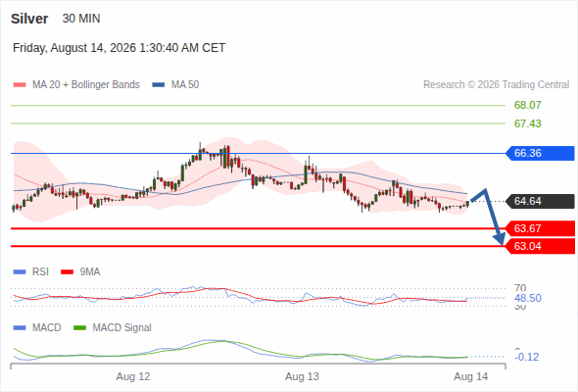Click the MACD legend color marker
This screenshot has width=578, height=392.
pyautogui.click(x=20, y=327)
